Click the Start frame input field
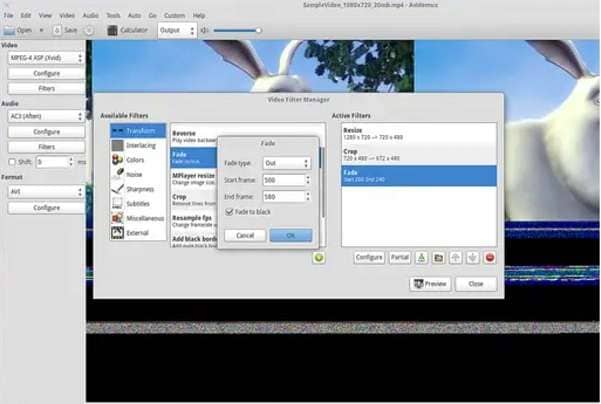Screen dimensions: 601x404 tap(284, 180)
